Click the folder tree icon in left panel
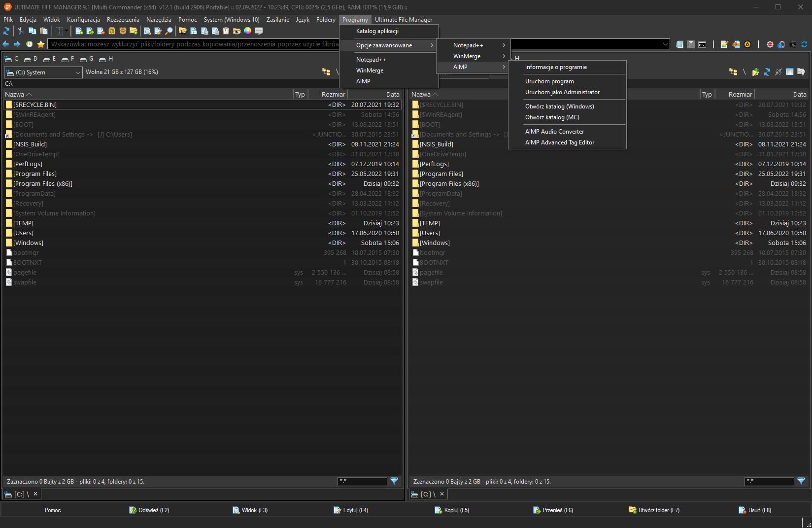This screenshot has width=812, height=528. (x=326, y=72)
